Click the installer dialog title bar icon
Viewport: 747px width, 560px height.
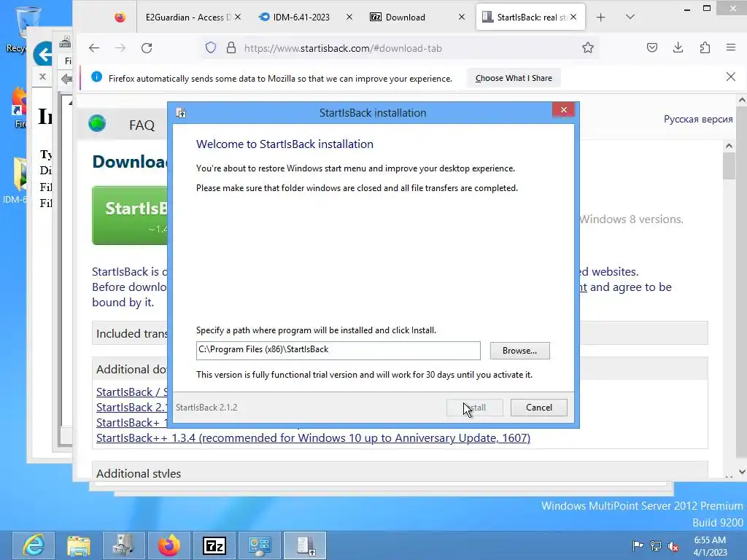[x=181, y=113]
